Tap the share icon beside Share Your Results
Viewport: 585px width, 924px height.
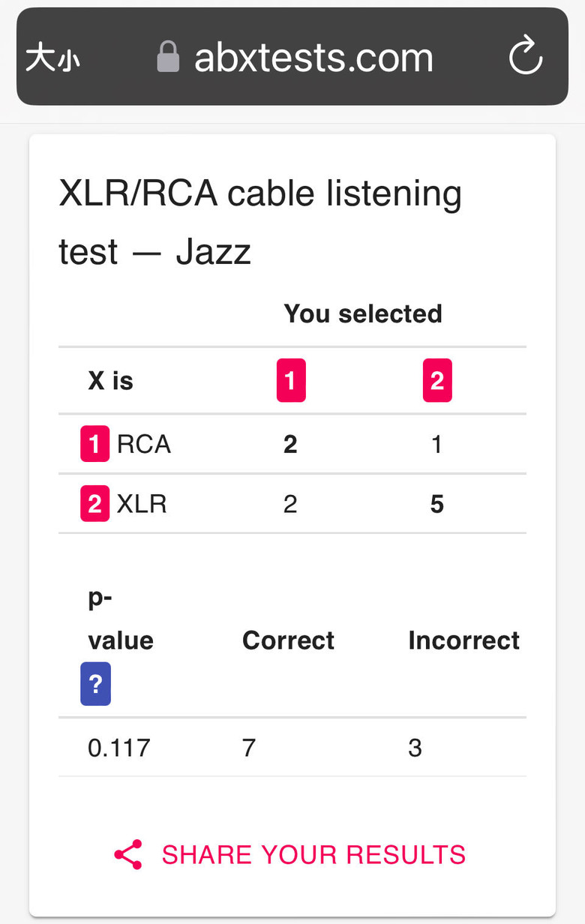click(x=128, y=854)
